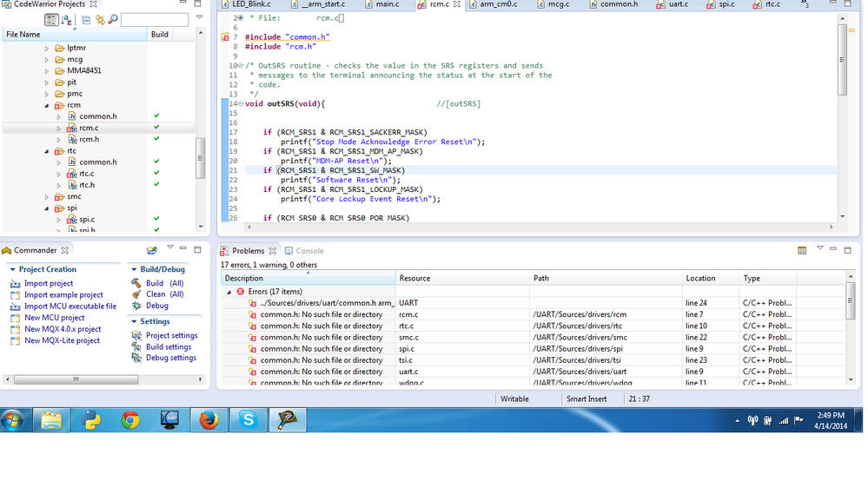Collapse the Settings section
This screenshot has width=868, height=488.
pos(134,321)
